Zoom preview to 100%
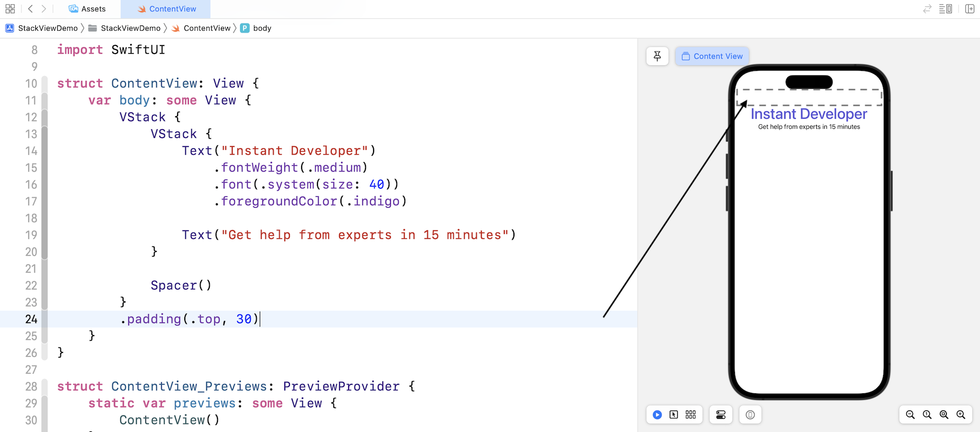The image size is (980, 432). (927, 415)
